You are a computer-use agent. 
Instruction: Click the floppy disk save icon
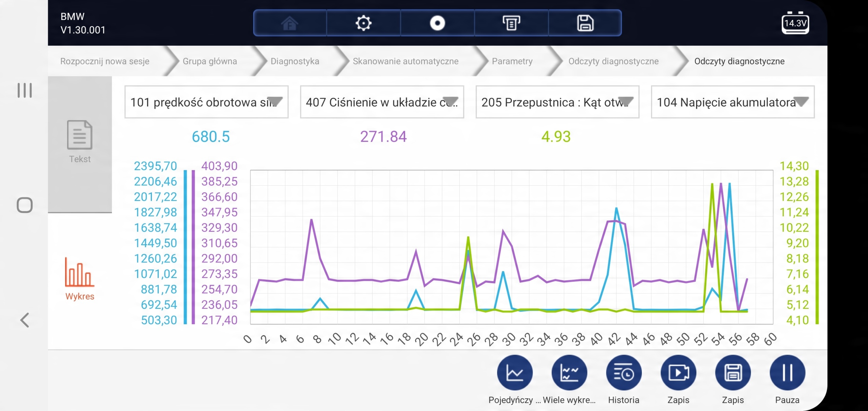pyautogui.click(x=585, y=23)
